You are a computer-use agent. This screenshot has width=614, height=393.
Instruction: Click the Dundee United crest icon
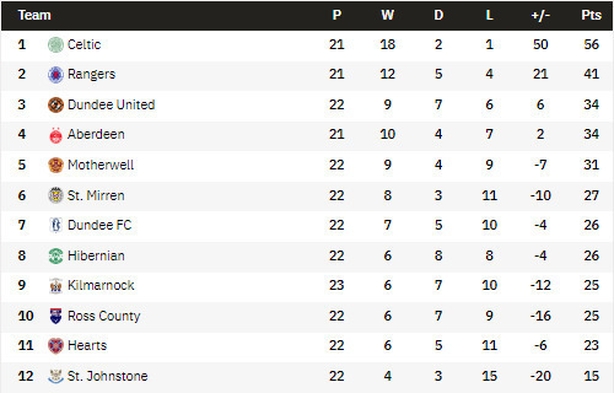[x=56, y=105]
